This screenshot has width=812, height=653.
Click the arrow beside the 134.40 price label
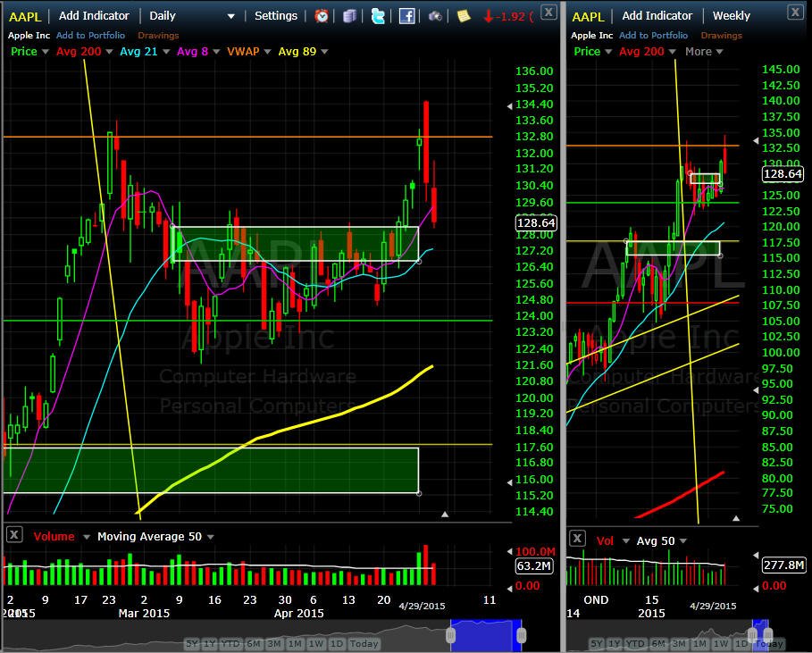point(509,106)
